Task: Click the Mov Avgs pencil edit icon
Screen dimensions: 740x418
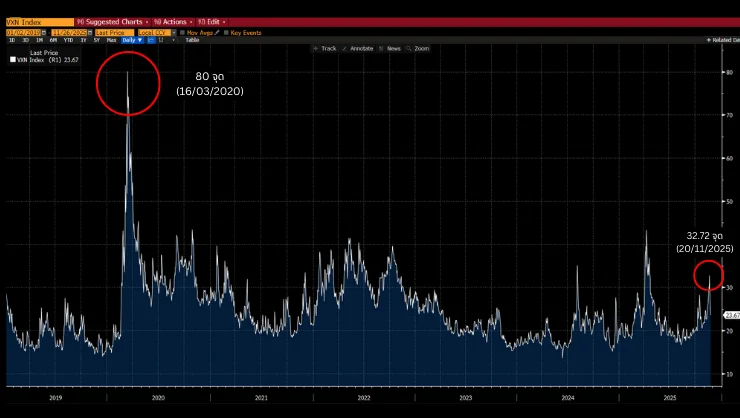Action: pos(217,33)
